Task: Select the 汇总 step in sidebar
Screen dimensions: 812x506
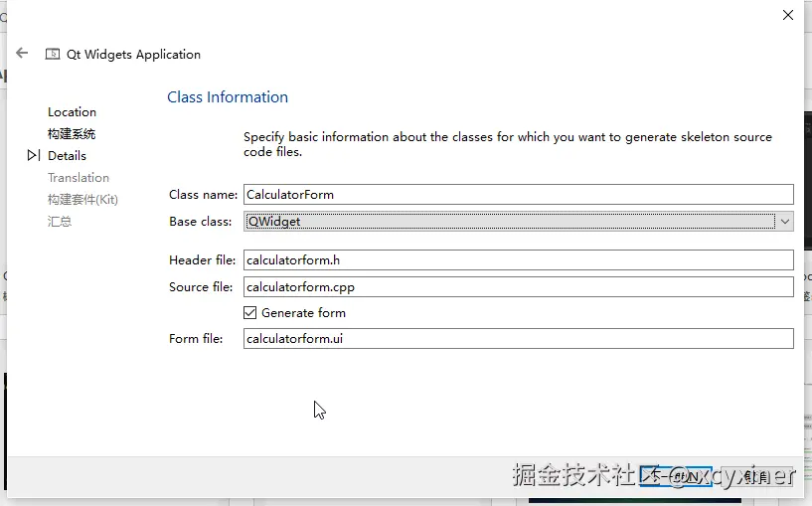Action: pos(60,221)
